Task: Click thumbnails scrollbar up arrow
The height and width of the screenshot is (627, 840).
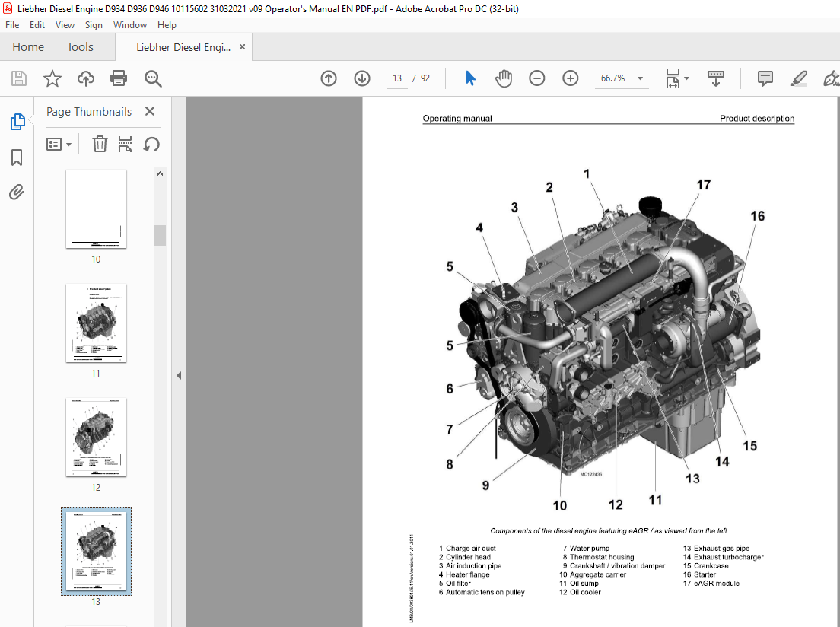Action: [x=160, y=173]
